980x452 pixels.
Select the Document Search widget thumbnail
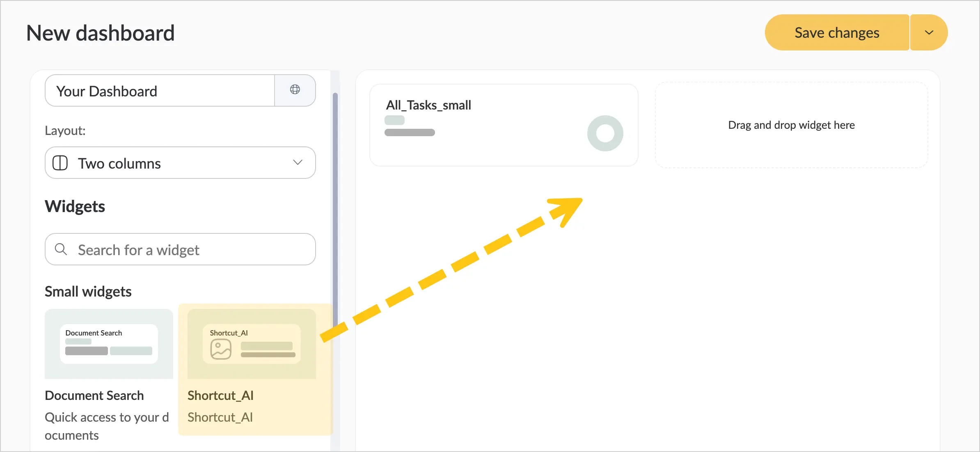[x=109, y=344]
